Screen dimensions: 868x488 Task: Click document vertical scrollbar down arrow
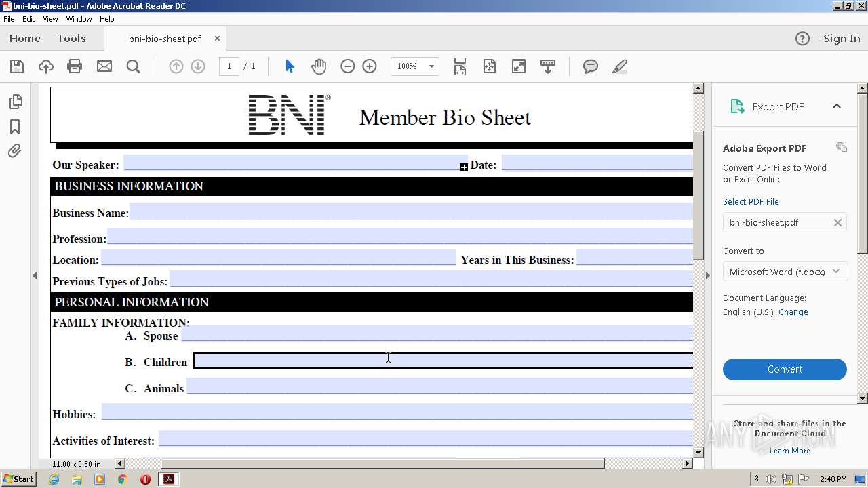pos(698,452)
